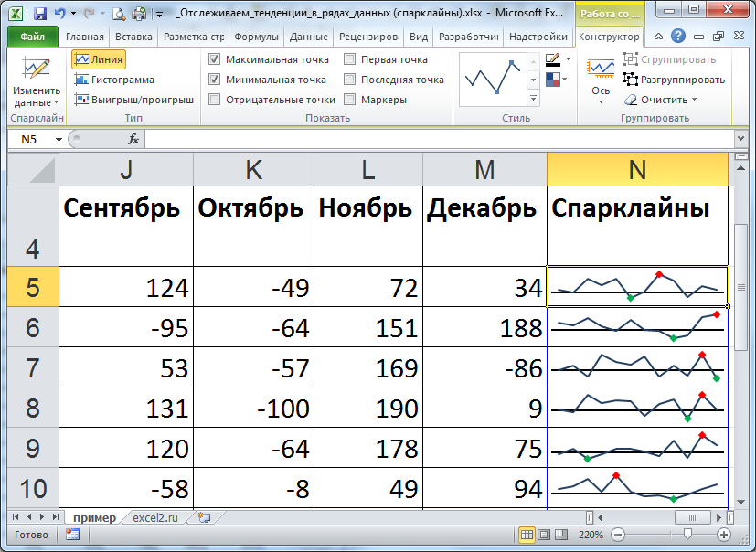This screenshot has height=552, width=756.
Task: Click the zoom slider in the status bar
Action: click(x=687, y=534)
